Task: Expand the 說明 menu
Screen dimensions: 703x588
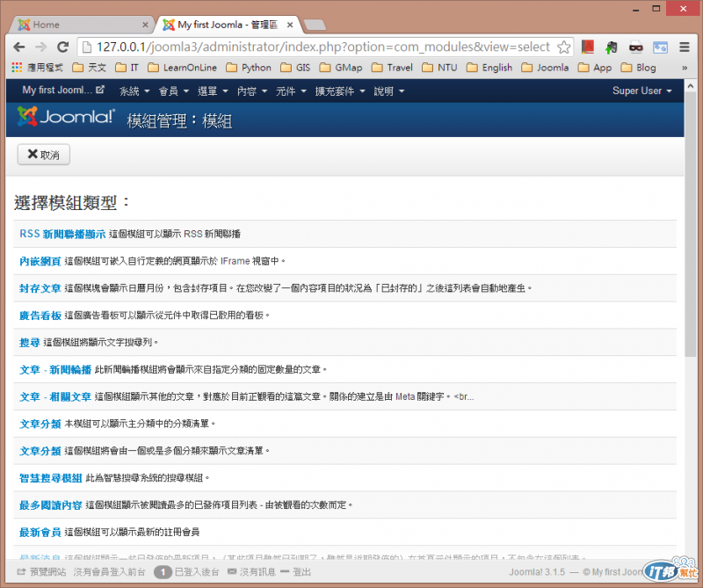Action: (x=389, y=91)
